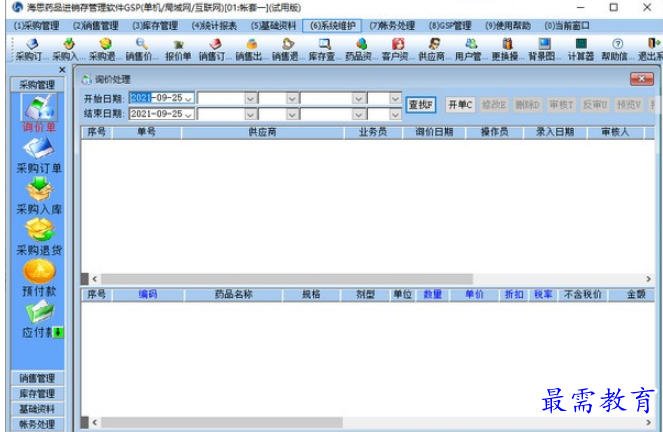Viewport: 663px width, 432px height.
Task: Open the 背景图 toolbar icon
Action: click(544, 49)
